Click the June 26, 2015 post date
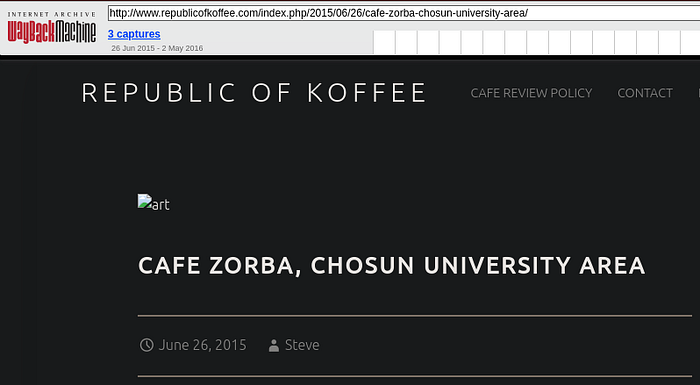Image resolution: width=700 pixels, height=385 pixels. click(x=202, y=345)
